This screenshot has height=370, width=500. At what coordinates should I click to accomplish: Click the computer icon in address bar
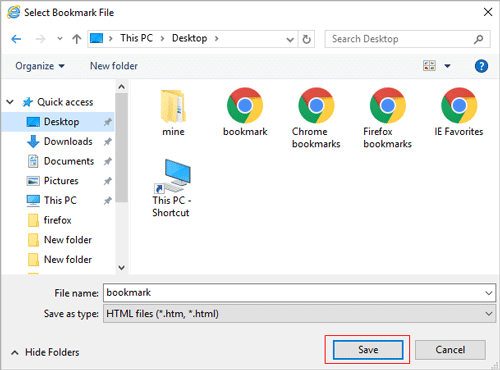pyautogui.click(x=97, y=38)
